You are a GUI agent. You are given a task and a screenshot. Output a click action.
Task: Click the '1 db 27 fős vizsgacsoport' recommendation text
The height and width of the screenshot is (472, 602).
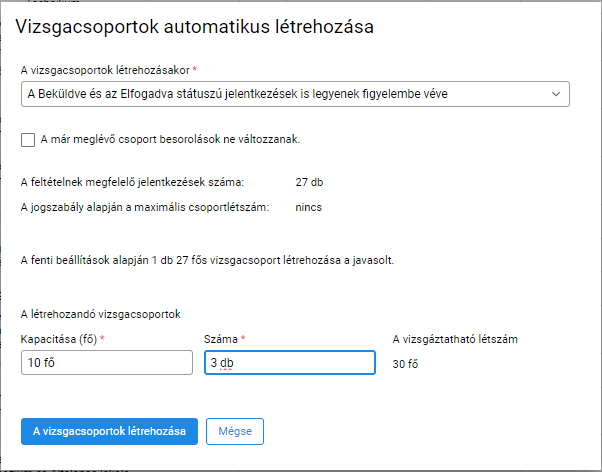pos(215,260)
